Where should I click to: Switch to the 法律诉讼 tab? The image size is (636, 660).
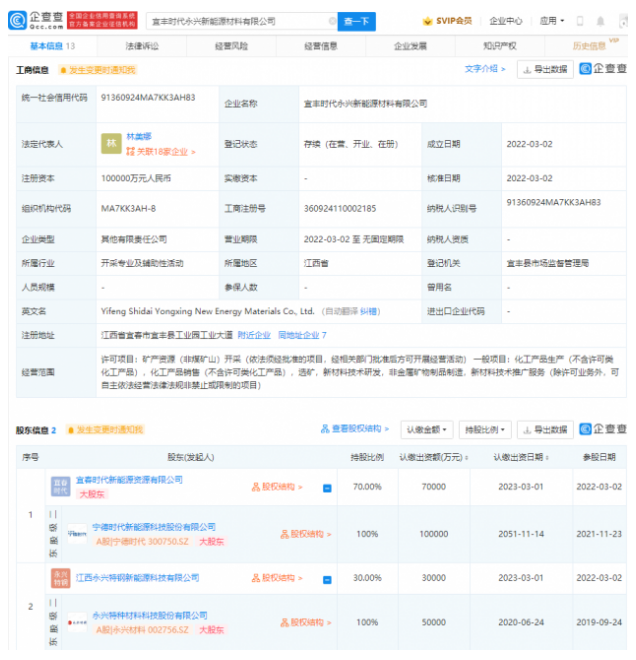click(x=142, y=46)
